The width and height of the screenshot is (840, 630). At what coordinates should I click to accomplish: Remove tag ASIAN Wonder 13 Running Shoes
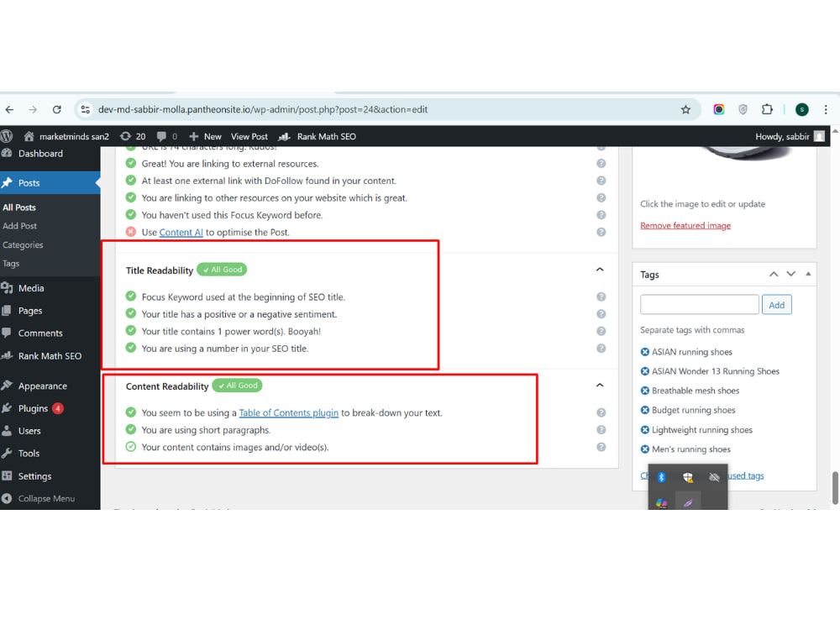(645, 371)
